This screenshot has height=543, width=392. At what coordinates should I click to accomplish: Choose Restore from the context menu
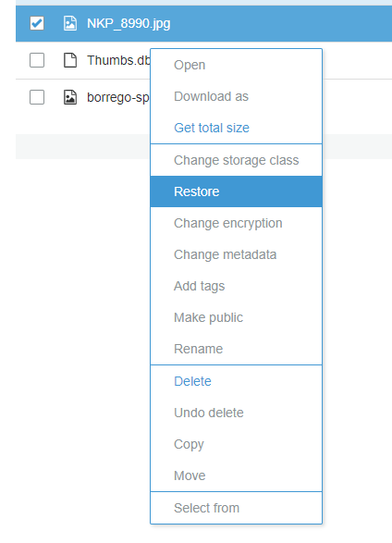237,191
